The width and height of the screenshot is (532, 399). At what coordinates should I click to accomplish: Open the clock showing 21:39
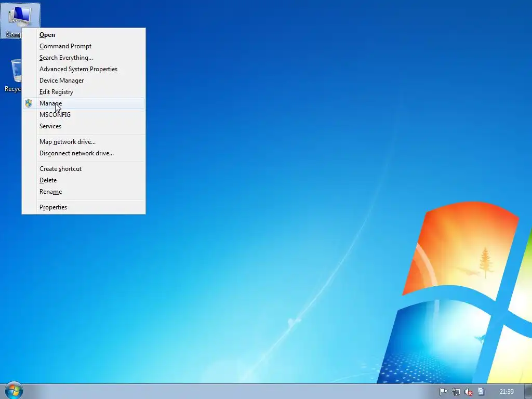507,392
